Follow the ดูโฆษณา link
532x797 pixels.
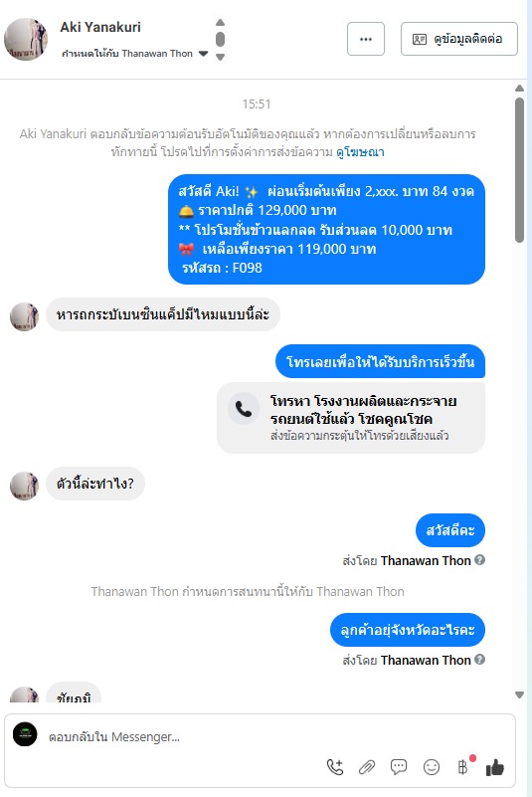coord(360,152)
